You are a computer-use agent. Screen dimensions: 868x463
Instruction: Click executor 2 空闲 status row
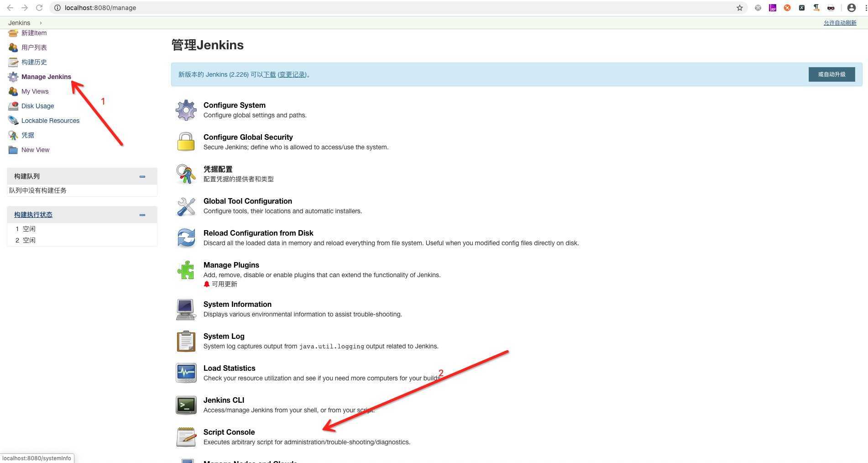tap(82, 240)
